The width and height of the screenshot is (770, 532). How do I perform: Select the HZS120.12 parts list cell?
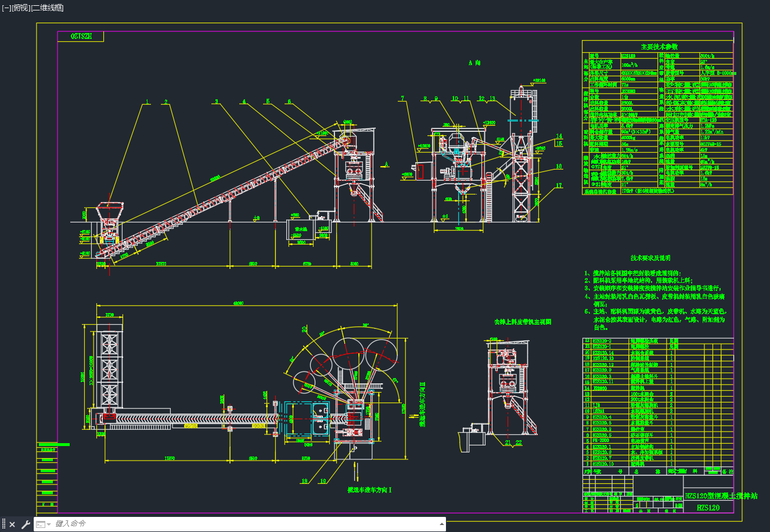[603, 365]
